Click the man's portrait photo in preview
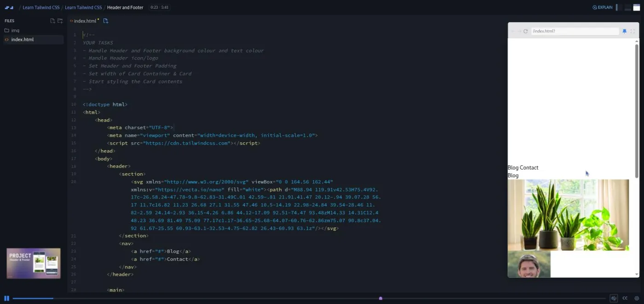The height and width of the screenshot is (304, 644). (x=529, y=264)
